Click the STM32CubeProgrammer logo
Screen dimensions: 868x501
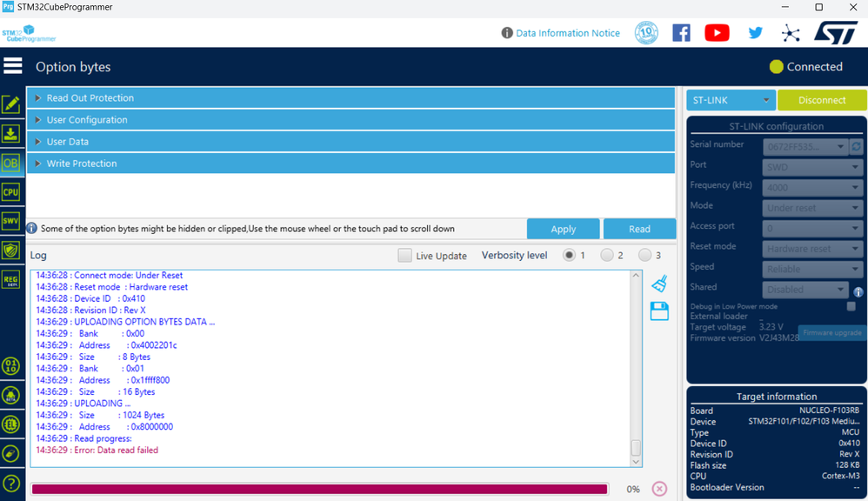(x=29, y=33)
